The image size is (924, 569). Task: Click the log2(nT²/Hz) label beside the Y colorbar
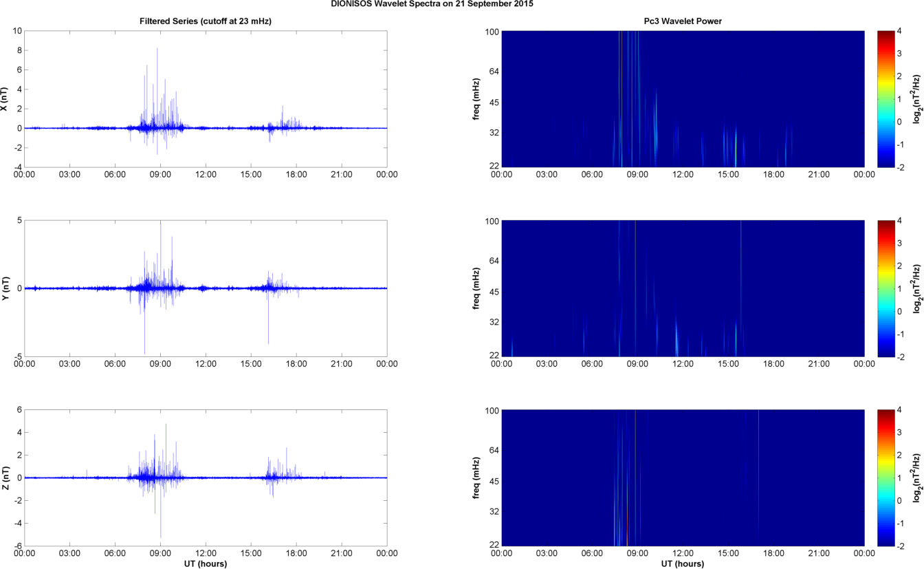(x=917, y=288)
